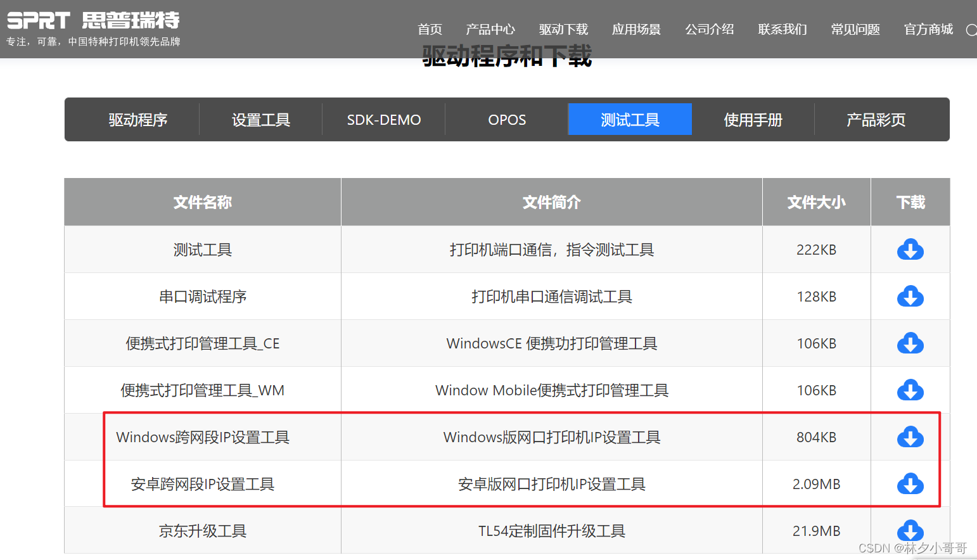The width and height of the screenshot is (977, 560).
Task: Open 官方商城 navigation item
Action: tap(928, 29)
